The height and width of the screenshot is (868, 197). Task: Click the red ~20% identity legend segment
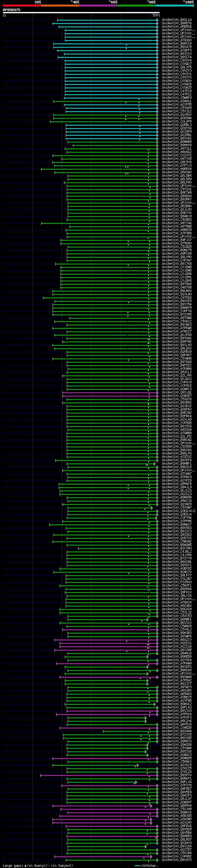point(22,6)
